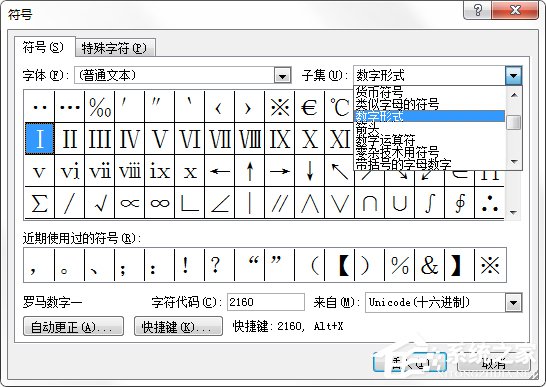Pick the exclamation mark in recently used symbols

click(190, 265)
